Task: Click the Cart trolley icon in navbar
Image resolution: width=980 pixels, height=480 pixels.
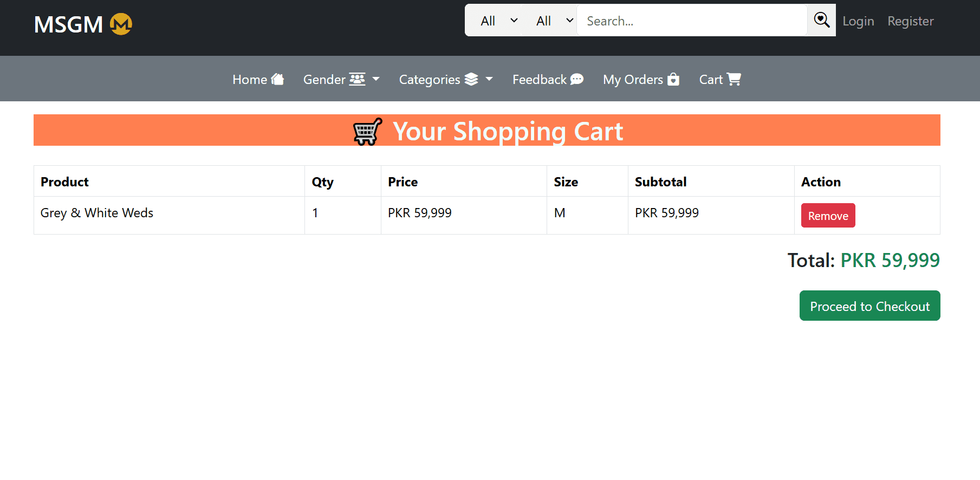Action: 734,79
